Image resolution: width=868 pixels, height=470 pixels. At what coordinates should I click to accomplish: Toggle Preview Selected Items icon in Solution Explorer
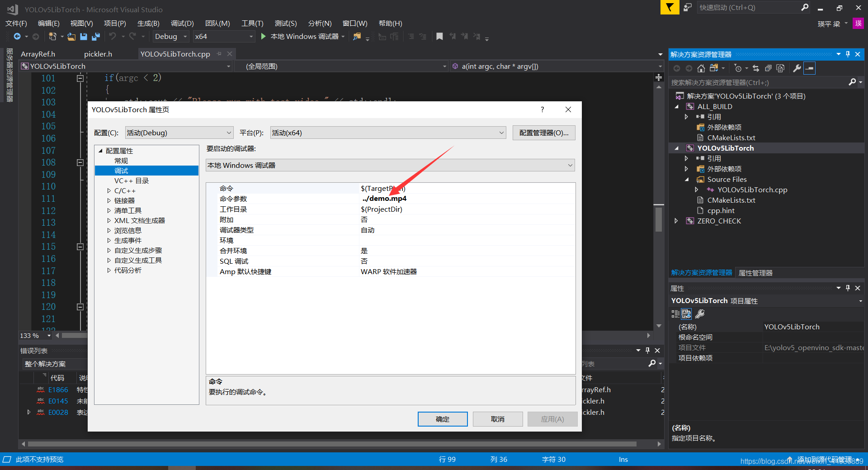point(810,68)
